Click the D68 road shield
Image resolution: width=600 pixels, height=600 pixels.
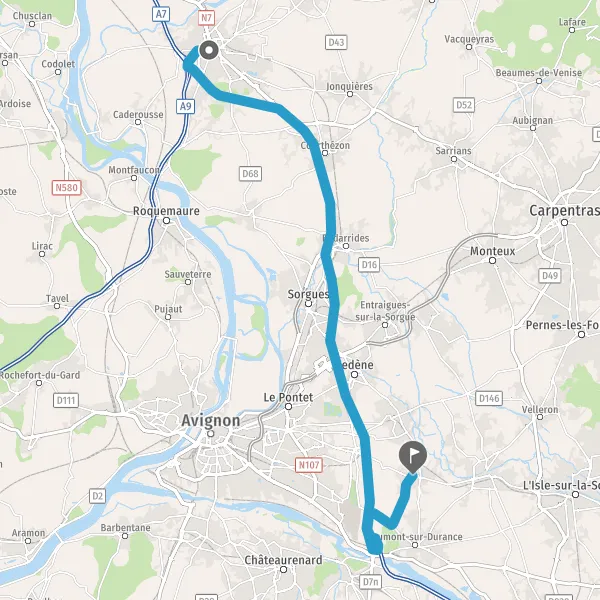click(x=250, y=174)
